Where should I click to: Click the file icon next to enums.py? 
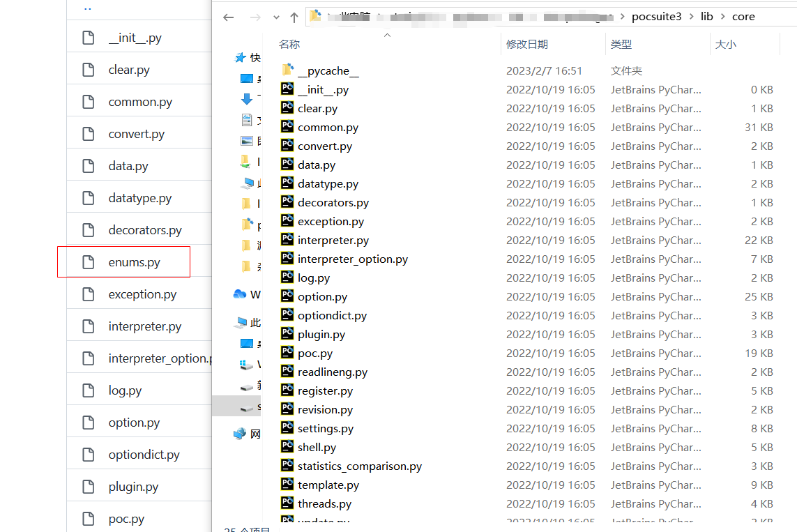(88, 261)
